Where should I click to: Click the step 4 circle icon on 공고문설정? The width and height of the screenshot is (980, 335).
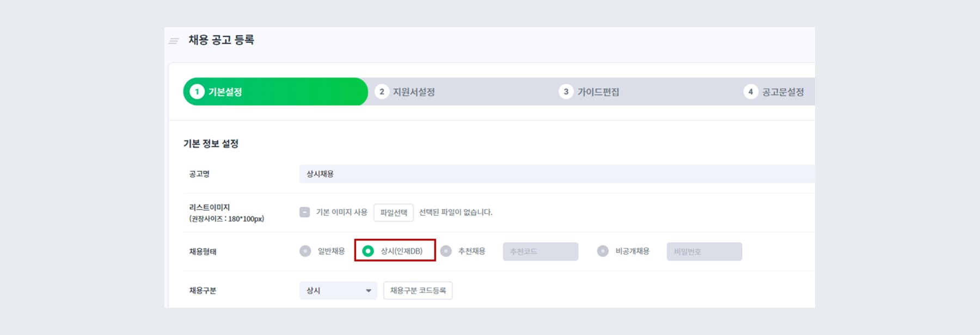point(750,92)
